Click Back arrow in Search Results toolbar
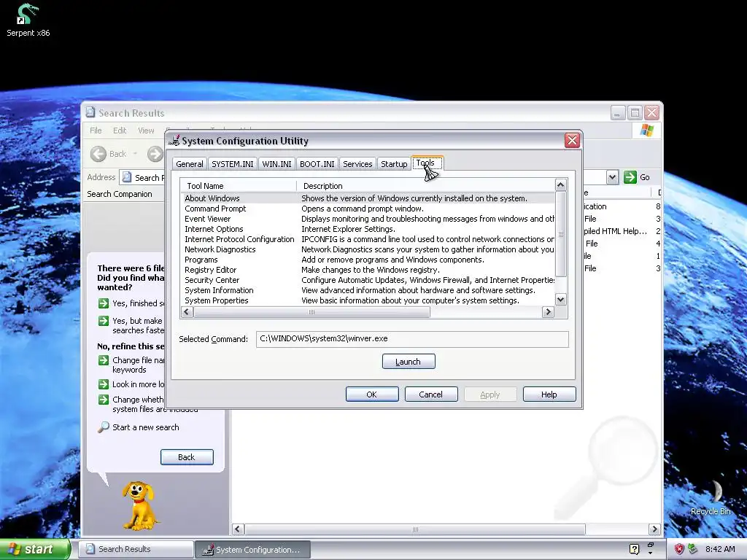The height and width of the screenshot is (560, 747). [98, 154]
